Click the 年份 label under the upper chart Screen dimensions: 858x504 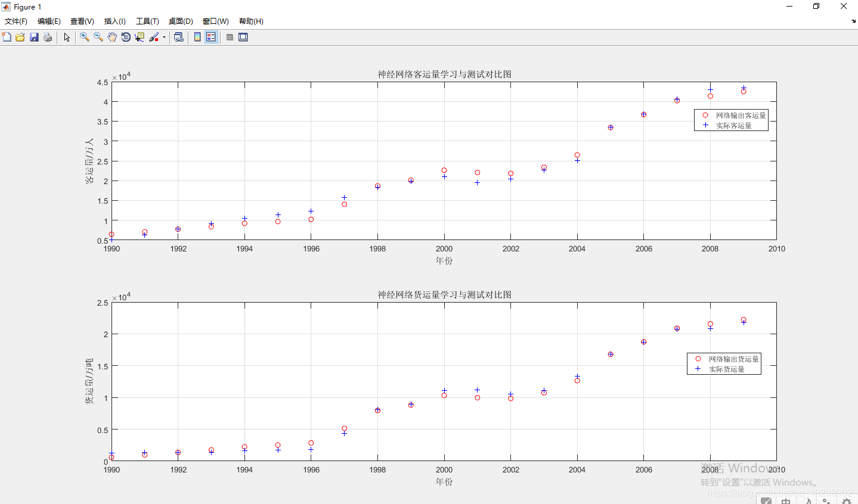pyautogui.click(x=444, y=261)
